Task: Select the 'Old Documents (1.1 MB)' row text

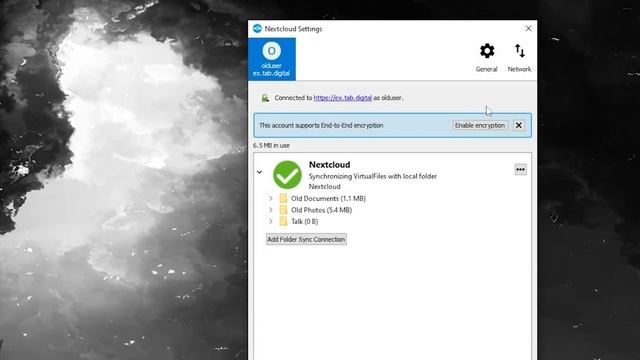Action: (x=328, y=198)
